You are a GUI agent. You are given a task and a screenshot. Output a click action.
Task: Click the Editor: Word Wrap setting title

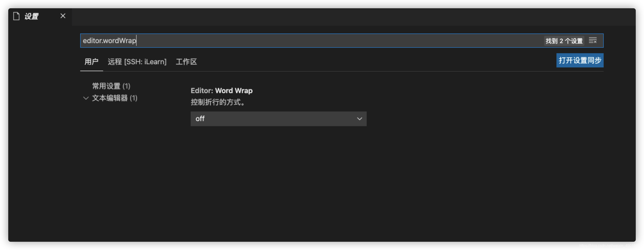[221, 91]
